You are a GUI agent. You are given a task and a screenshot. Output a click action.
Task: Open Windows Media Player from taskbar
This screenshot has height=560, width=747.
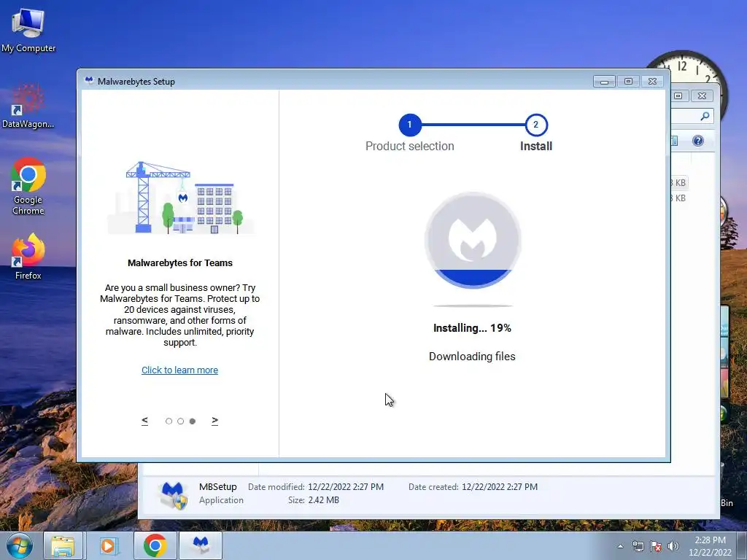click(109, 545)
